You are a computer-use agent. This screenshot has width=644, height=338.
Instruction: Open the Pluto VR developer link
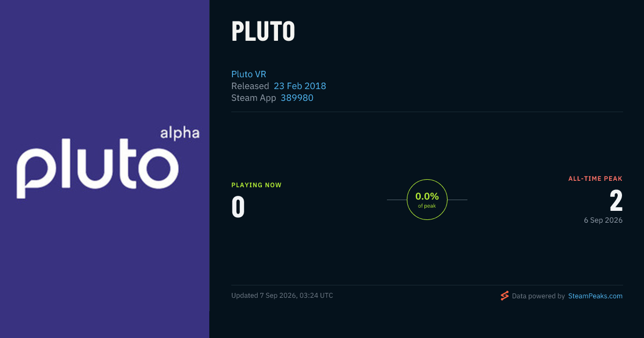pos(248,74)
